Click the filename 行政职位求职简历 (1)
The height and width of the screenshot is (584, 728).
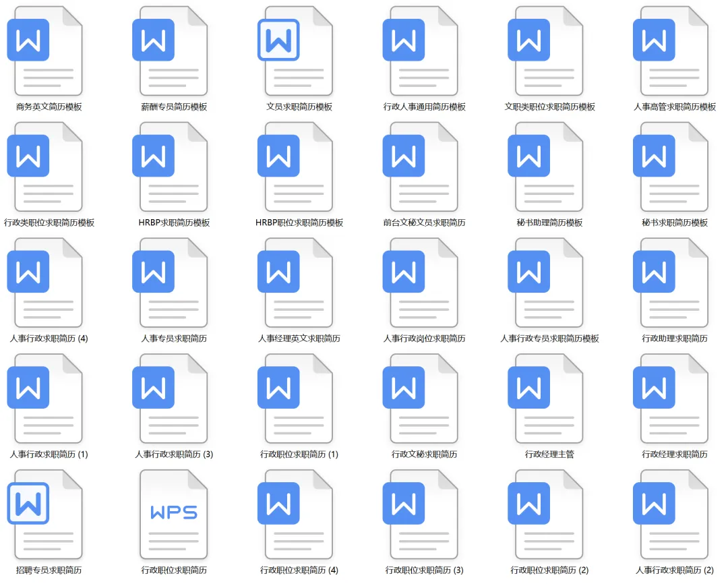(299, 454)
